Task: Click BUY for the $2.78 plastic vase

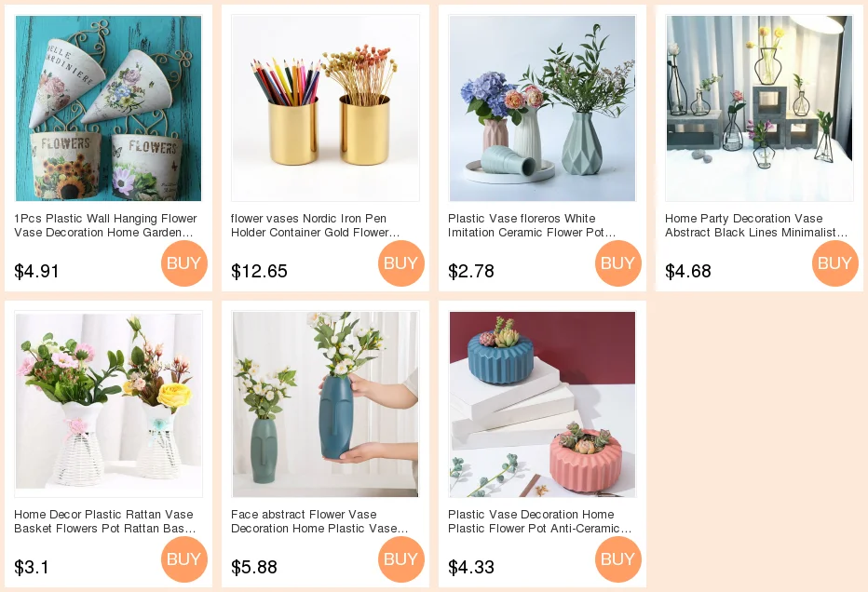Action: pyautogui.click(x=618, y=263)
